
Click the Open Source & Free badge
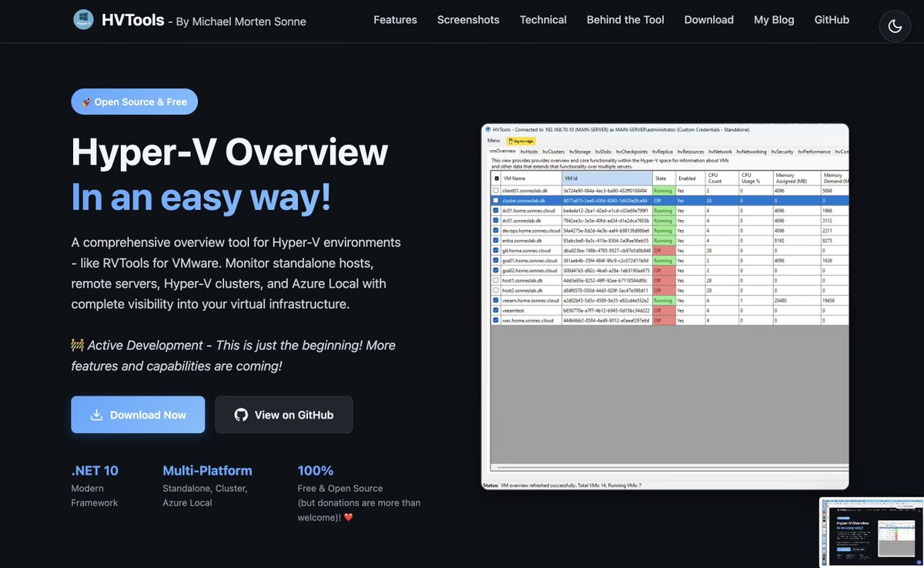tap(134, 102)
